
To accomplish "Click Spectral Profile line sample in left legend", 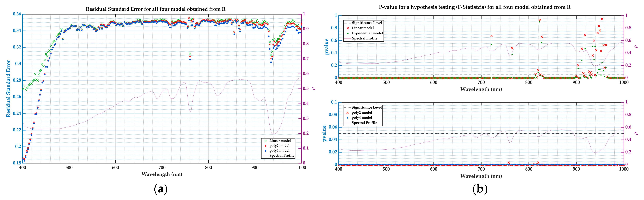I will coord(265,156).
